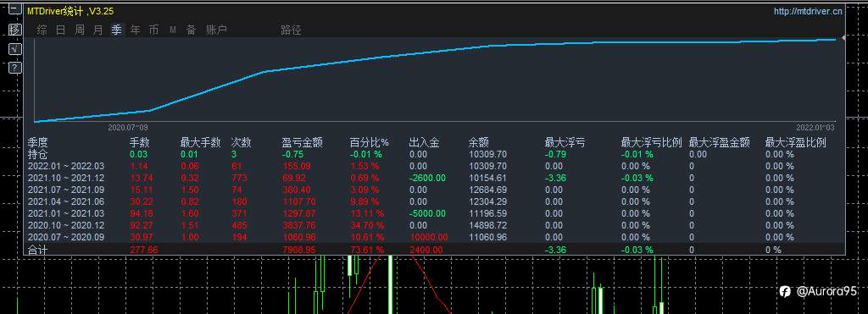This screenshot has height=314, width=868.
Task: Open the 币 currency tab
Action: tap(154, 30)
